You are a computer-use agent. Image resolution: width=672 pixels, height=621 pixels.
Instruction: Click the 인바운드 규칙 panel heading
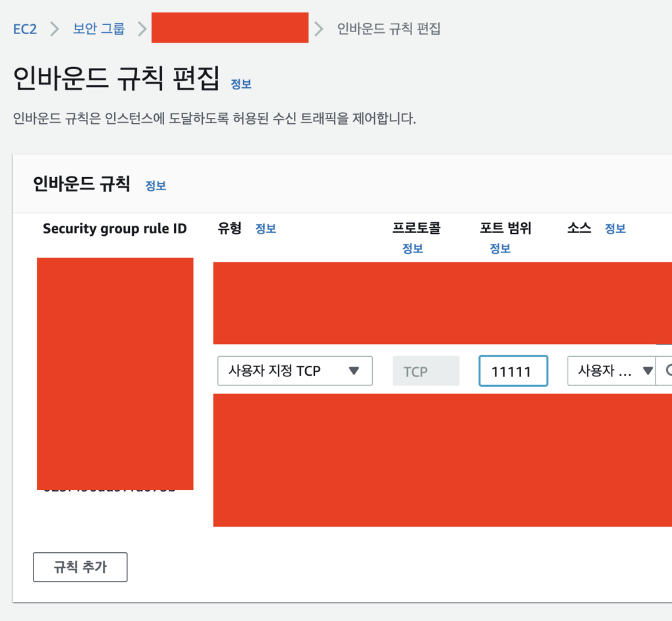pyautogui.click(x=81, y=184)
